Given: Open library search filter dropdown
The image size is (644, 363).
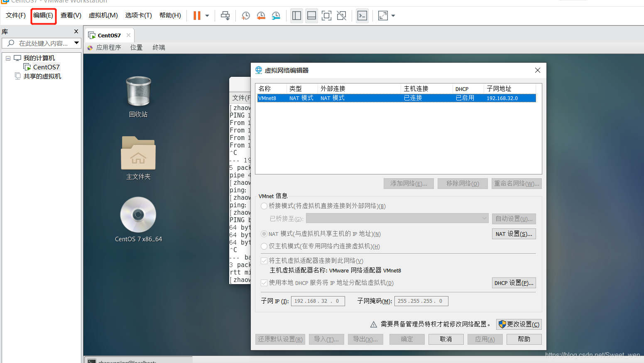Looking at the screenshot, I should click(x=77, y=43).
